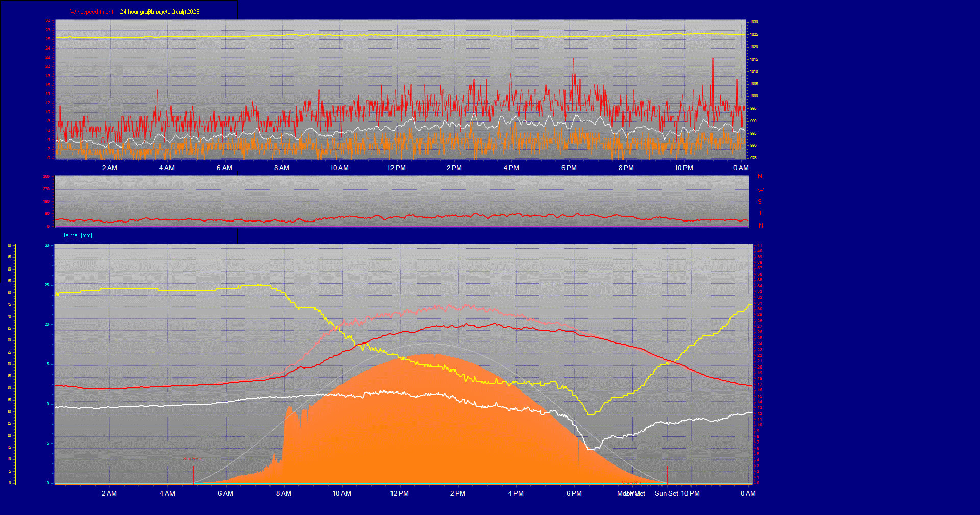Click the E compass label on direction graph
This screenshot has height=515, width=980.
(761, 213)
